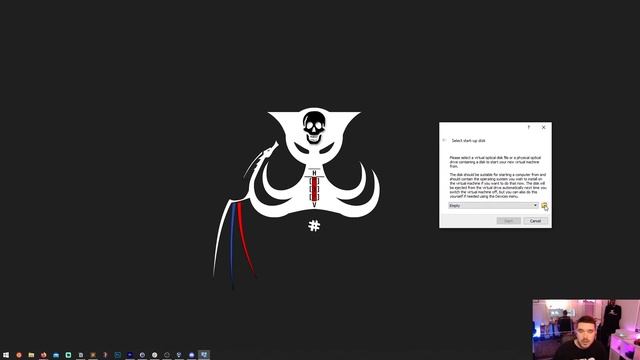Click the greyed-out Start button in the dialog
The image size is (640, 360).
click(x=509, y=221)
